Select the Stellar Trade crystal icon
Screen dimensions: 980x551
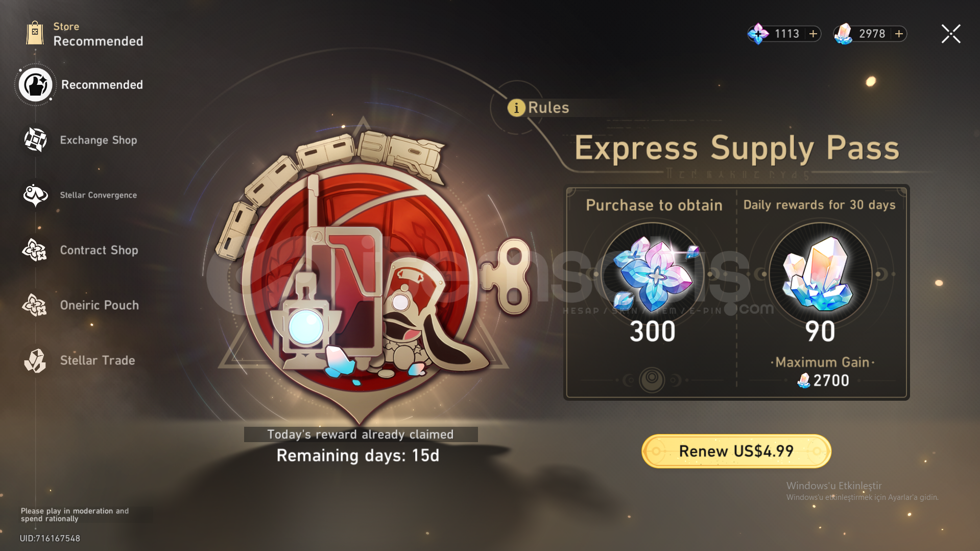coord(35,360)
